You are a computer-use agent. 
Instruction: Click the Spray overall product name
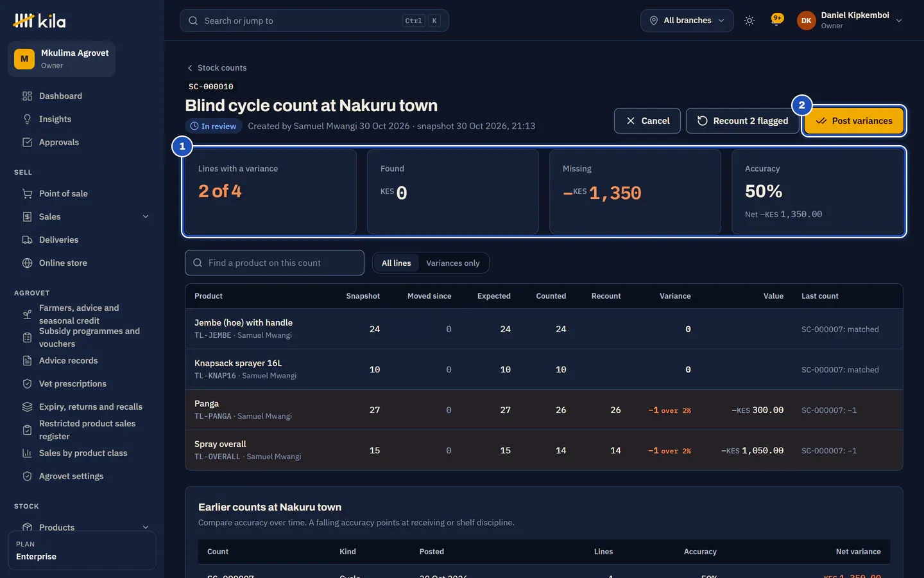pos(220,444)
